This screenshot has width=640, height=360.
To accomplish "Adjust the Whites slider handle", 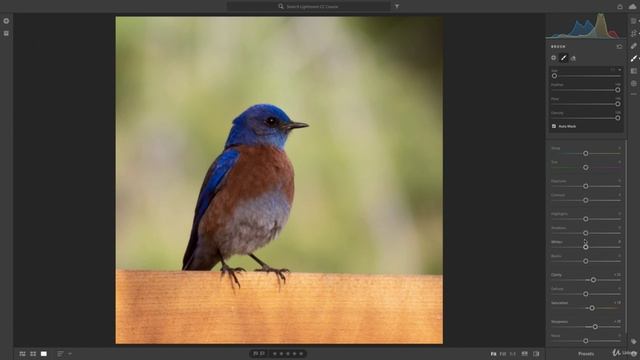I will 586,247.
